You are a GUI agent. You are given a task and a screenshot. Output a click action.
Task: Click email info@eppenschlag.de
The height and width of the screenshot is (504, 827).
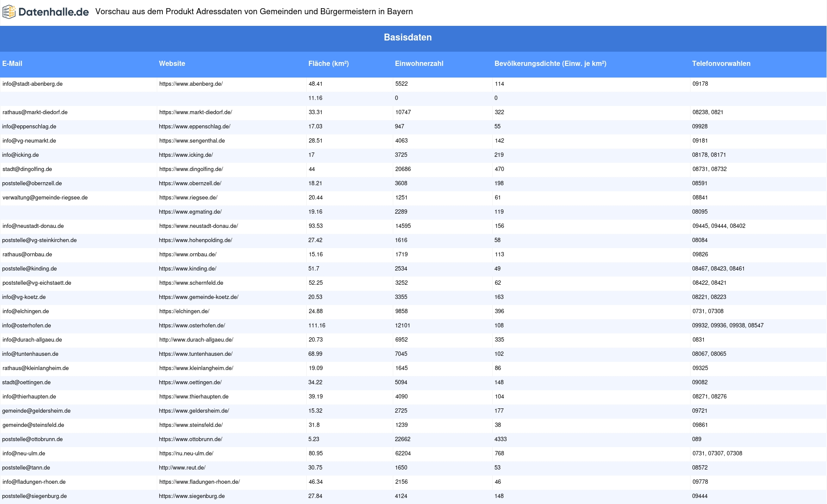point(29,127)
